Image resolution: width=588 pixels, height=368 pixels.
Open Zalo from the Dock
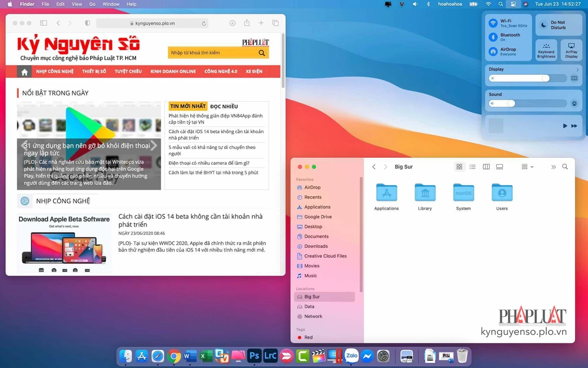click(x=352, y=356)
